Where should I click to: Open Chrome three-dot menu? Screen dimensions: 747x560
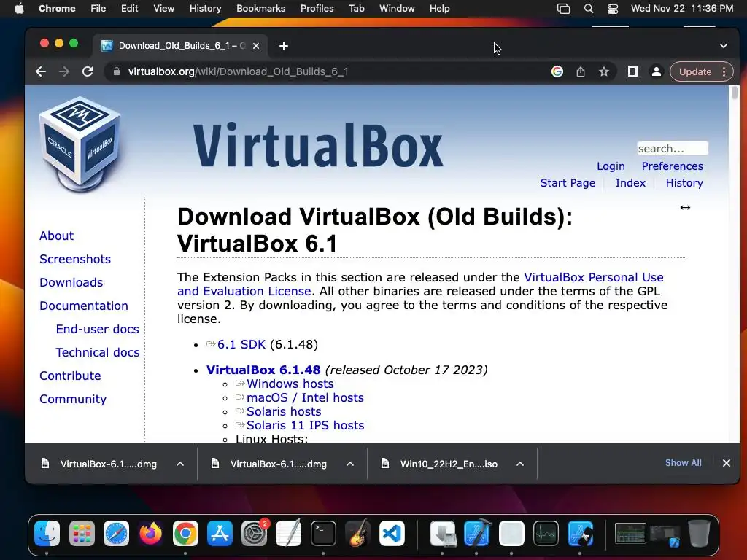(x=724, y=72)
